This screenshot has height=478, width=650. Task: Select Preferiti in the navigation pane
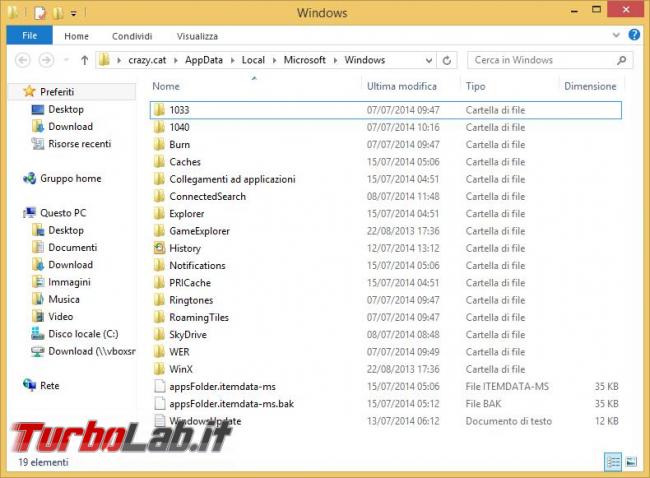57,92
